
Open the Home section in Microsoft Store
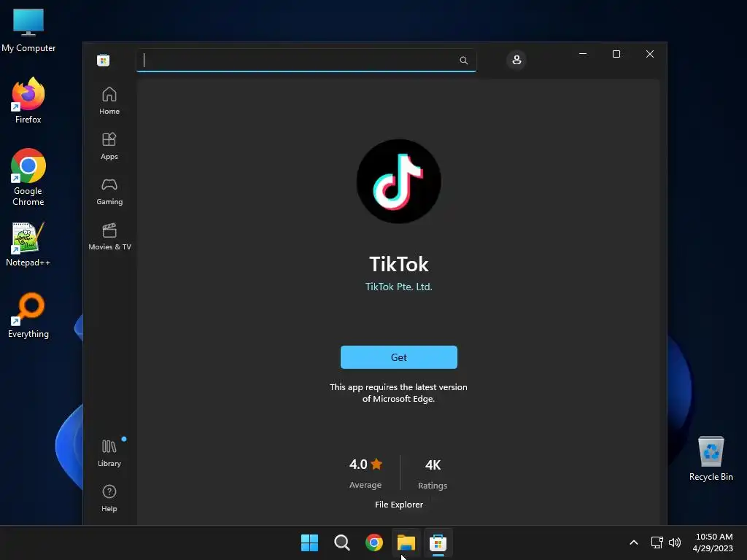tap(109, 101)
